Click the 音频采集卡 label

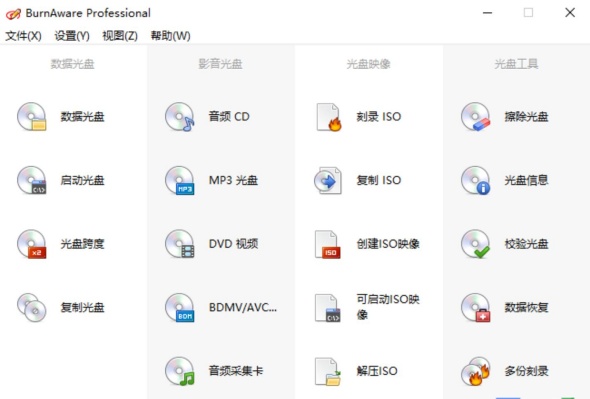click(236, 371)
